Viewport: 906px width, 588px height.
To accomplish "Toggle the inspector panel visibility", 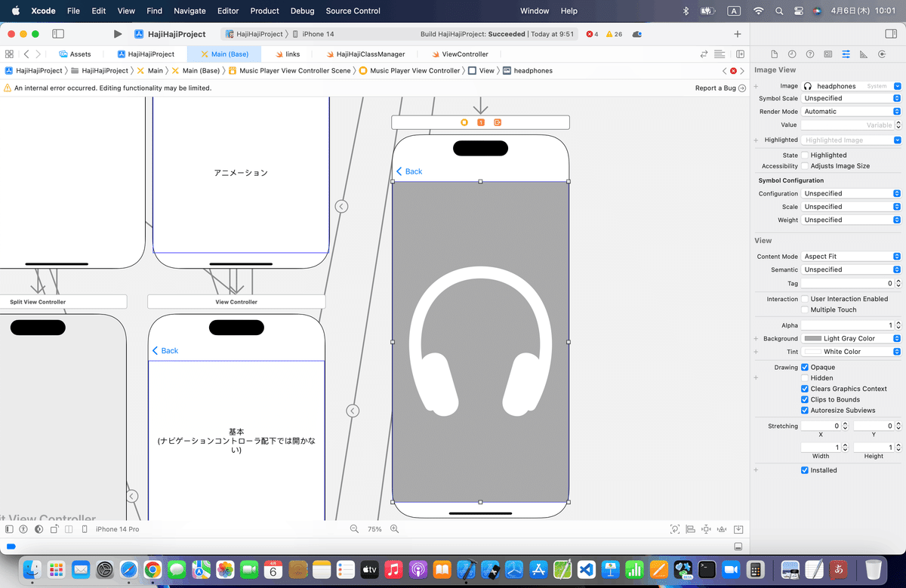I will coord(890,34).
